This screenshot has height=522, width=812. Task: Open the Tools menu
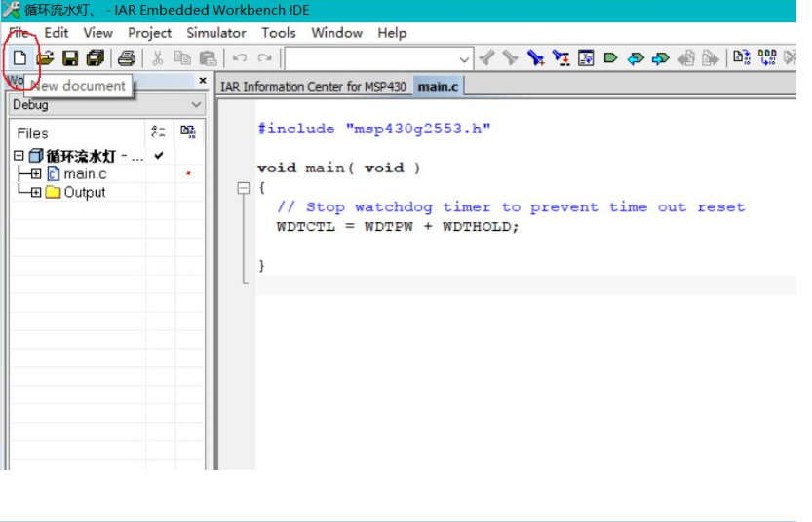tap(279, 33)
